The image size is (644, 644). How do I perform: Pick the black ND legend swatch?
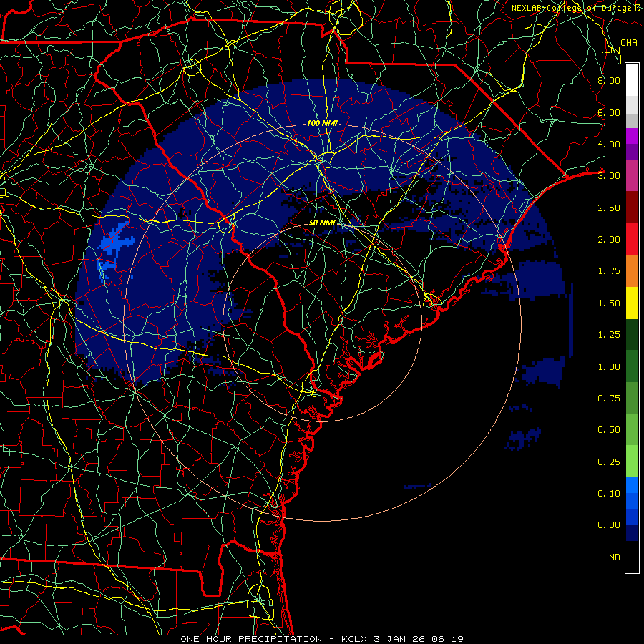pyautogui.click(x=632, y=557)
